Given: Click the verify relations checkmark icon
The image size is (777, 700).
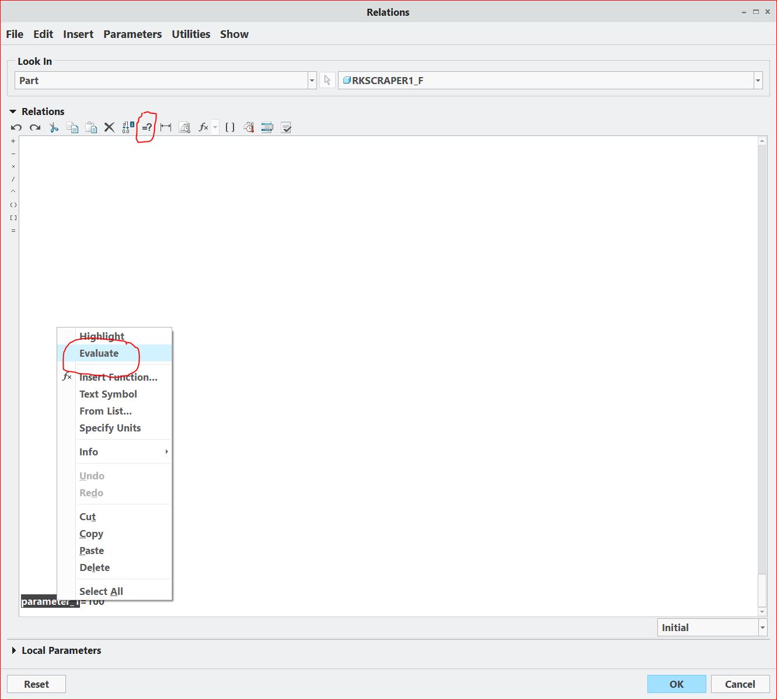Looking at the screenshot, I should [286, 127].
